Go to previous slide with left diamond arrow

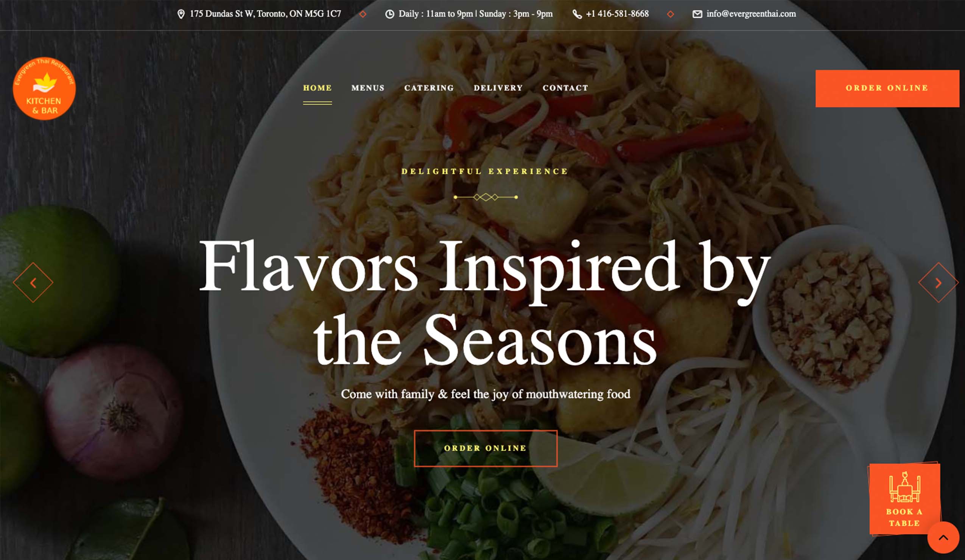(33, 283)
